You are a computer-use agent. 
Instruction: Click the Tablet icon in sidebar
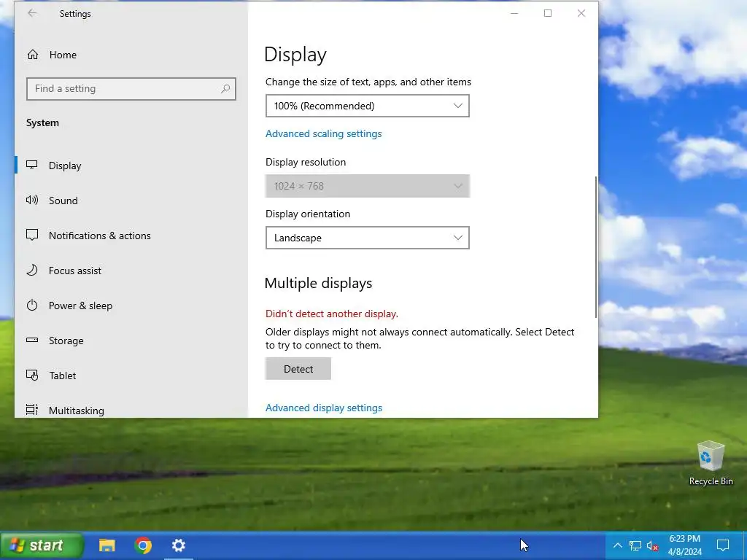[x=32, y=376]
